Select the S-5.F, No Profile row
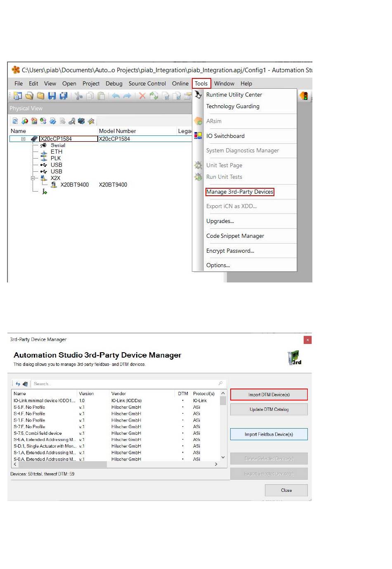392x569 pixels. pyautogui.click(x=116, y=407)
